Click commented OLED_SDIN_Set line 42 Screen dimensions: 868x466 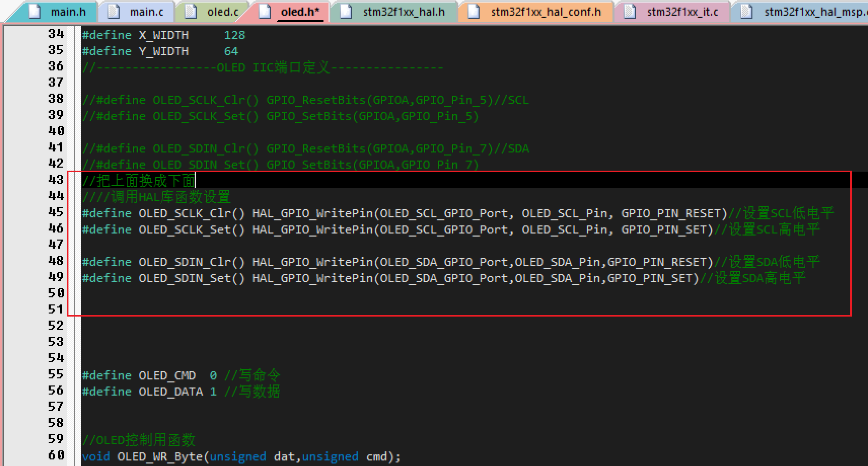(280, 165)
